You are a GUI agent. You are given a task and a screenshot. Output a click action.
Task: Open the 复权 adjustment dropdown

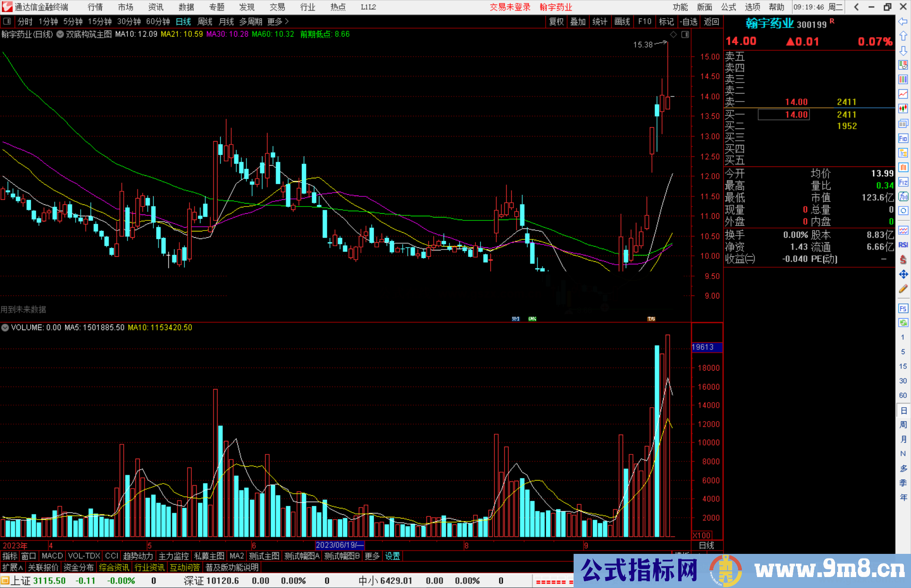point(556,21)
